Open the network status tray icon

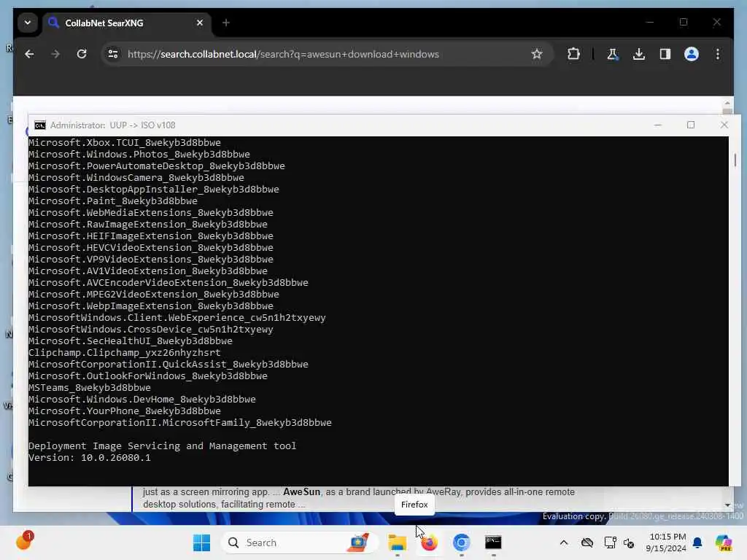tap(610, 542)
